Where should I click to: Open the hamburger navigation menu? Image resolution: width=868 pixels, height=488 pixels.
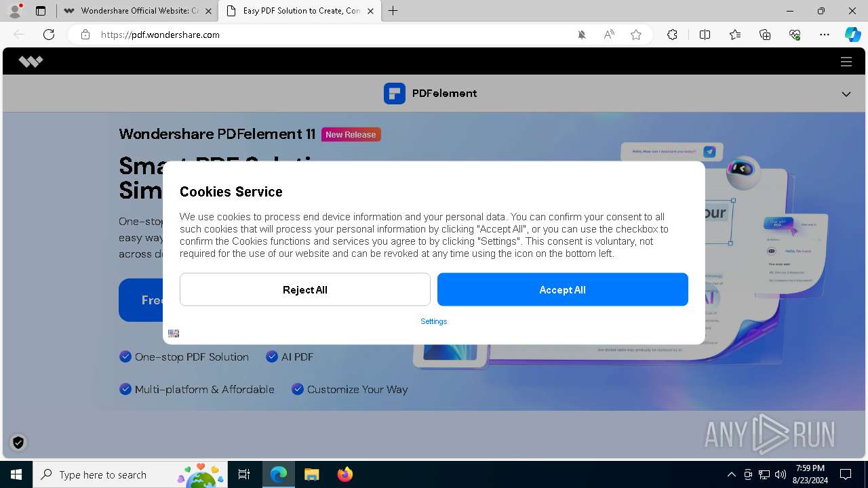(846, 62)
